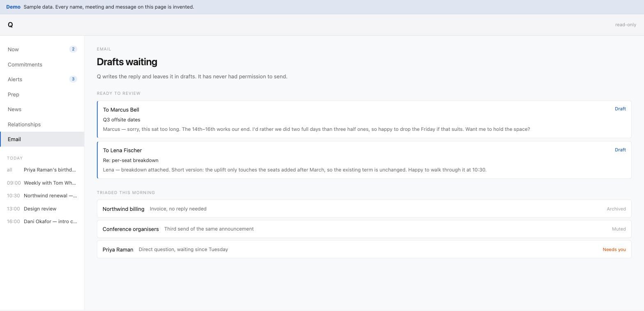The height and width of the screenshot is (311, 644).
Task: Click the Lena Fischer draft body text
Action: click(x=294, y=170)
